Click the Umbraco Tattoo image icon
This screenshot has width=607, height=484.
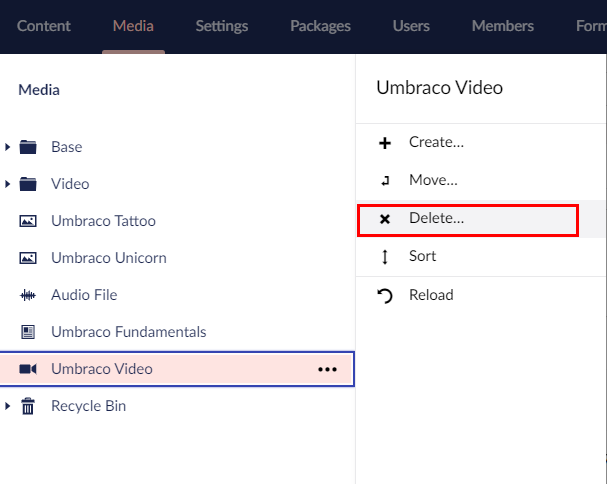tap(28, 221)
